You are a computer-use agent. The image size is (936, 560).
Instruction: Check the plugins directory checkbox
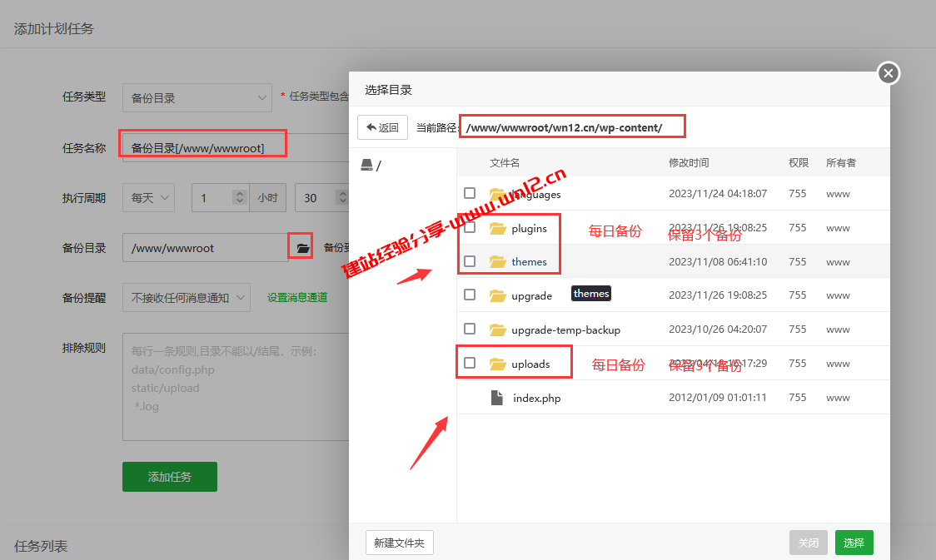click(469, 227)
